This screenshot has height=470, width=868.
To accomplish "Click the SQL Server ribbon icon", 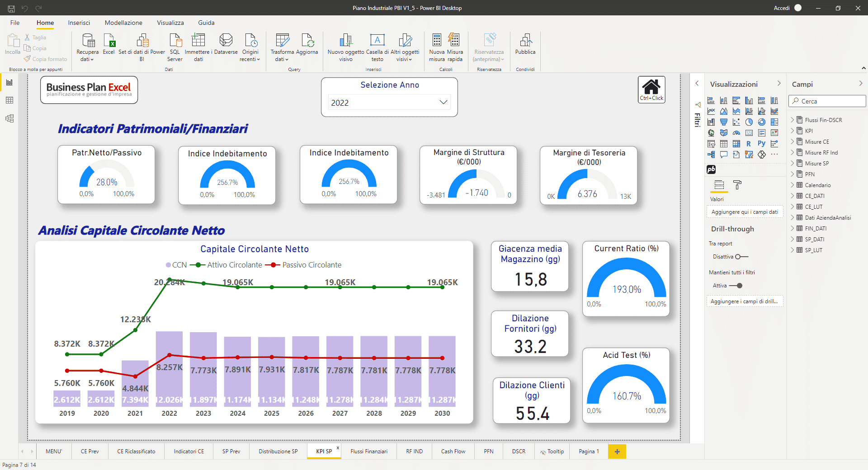I will tap(175, 41).
